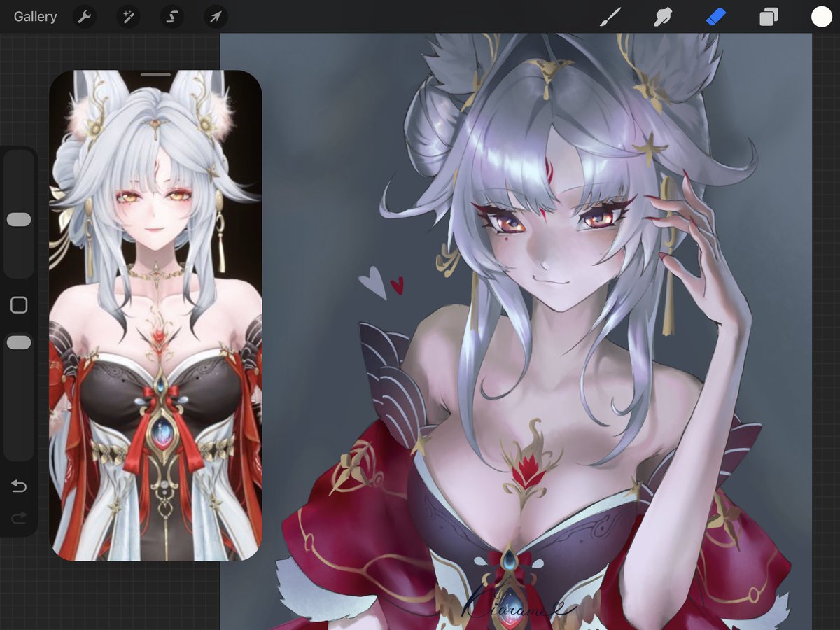The height and width of the screenshot is (630, 840).
Task: Select the Eraser tool
Action: 716,17
